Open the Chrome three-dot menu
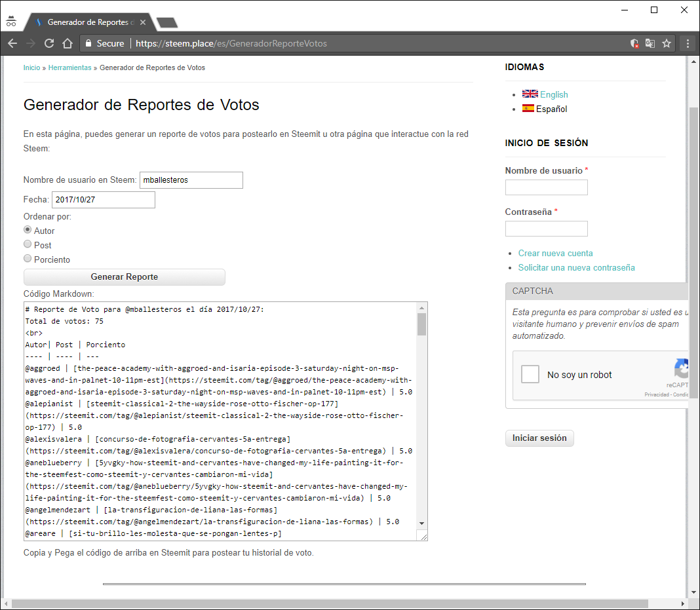This screenshot has height=610, width=700. point(688,43)
